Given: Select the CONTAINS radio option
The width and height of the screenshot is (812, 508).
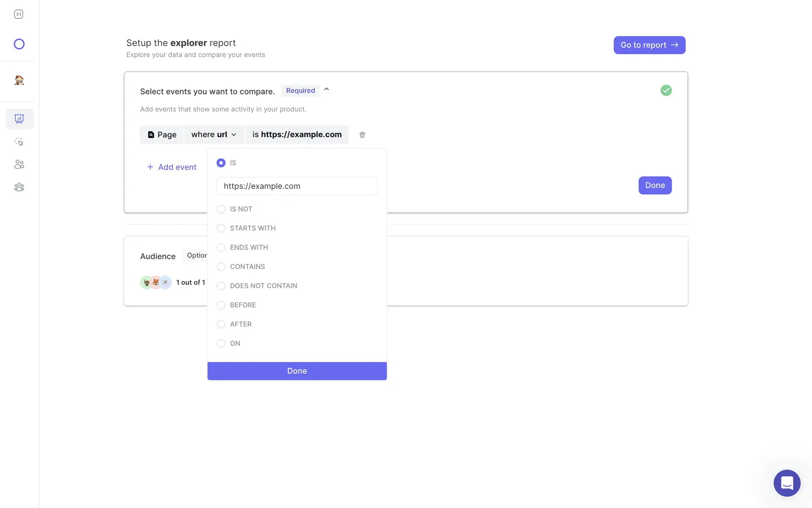Looking at the screenshot, I should pos(221,267).
